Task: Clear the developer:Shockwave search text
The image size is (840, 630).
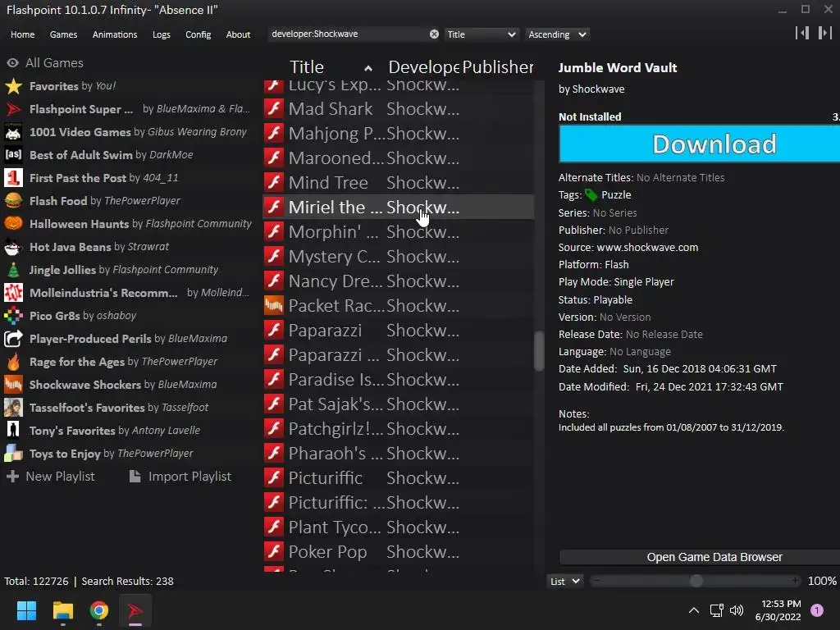Action: click(x=434, y=34)
